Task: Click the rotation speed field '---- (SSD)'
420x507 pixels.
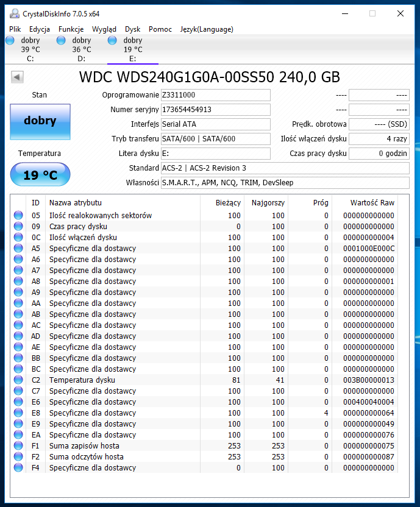Action: click(x=379, y=124)
